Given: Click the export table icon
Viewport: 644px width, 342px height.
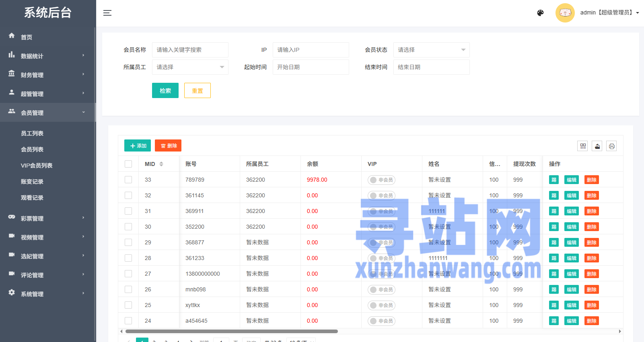Looking at the screenshot, I should [597, 146].
